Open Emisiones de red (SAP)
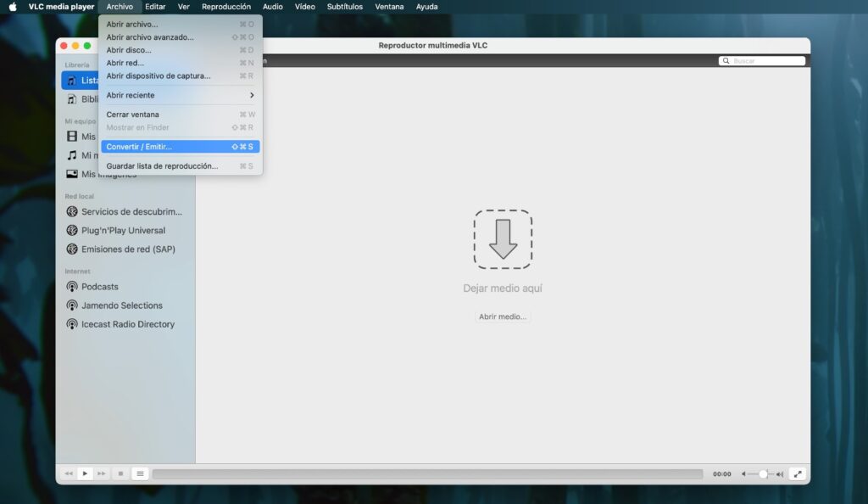Screen dimensions: 868x504 (x=123, y=249)
